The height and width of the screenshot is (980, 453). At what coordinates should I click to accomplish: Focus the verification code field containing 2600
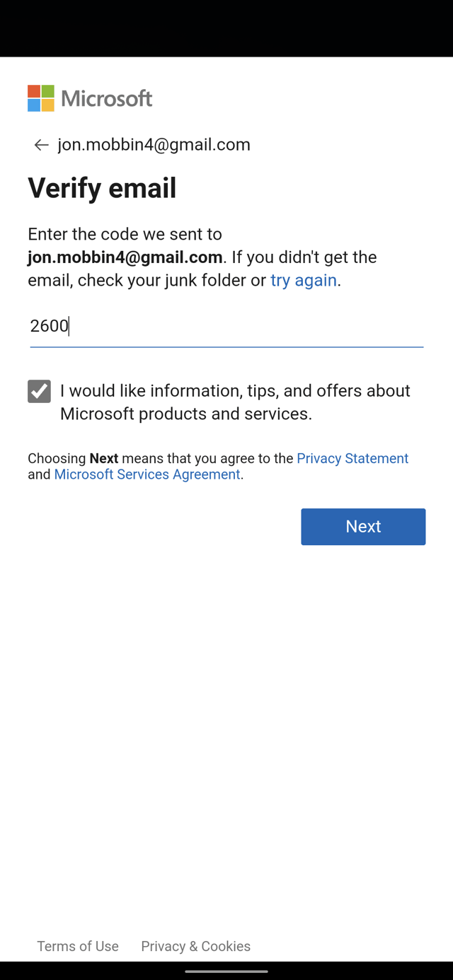[226, 326]
